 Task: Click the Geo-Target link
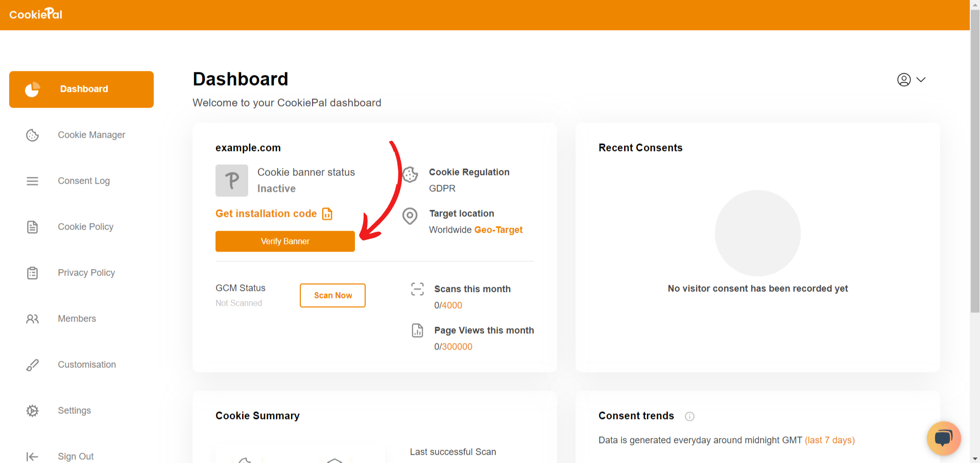(x=498, y=230)
